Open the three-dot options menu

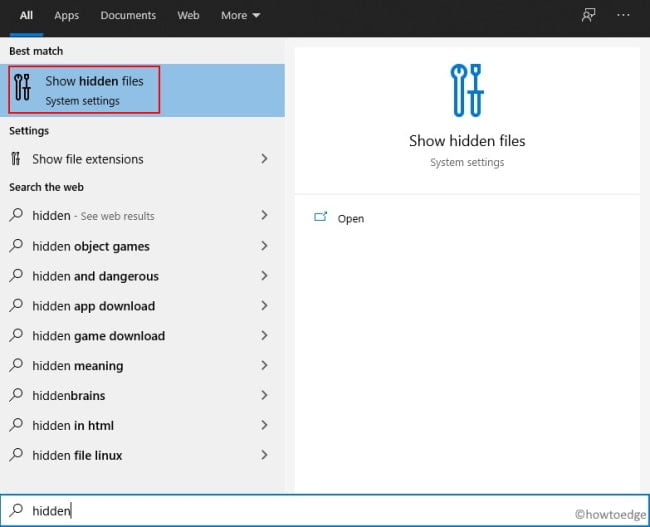click(x=625, y=16)
